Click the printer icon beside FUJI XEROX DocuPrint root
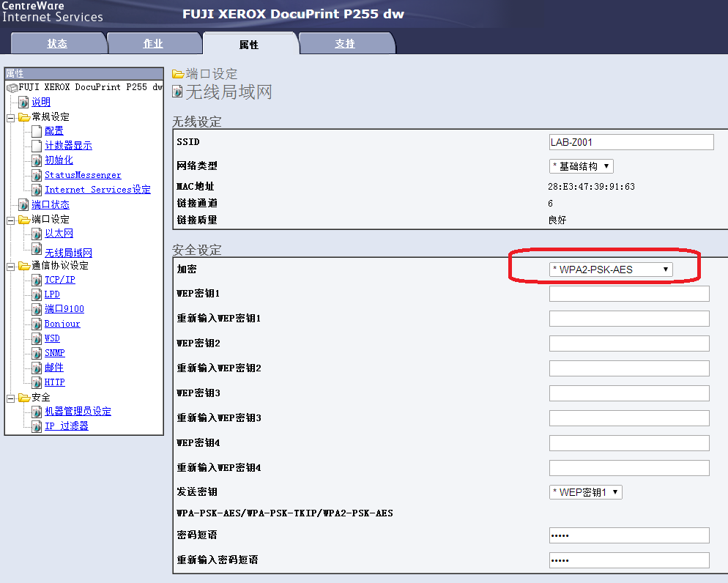 [12, 88]
